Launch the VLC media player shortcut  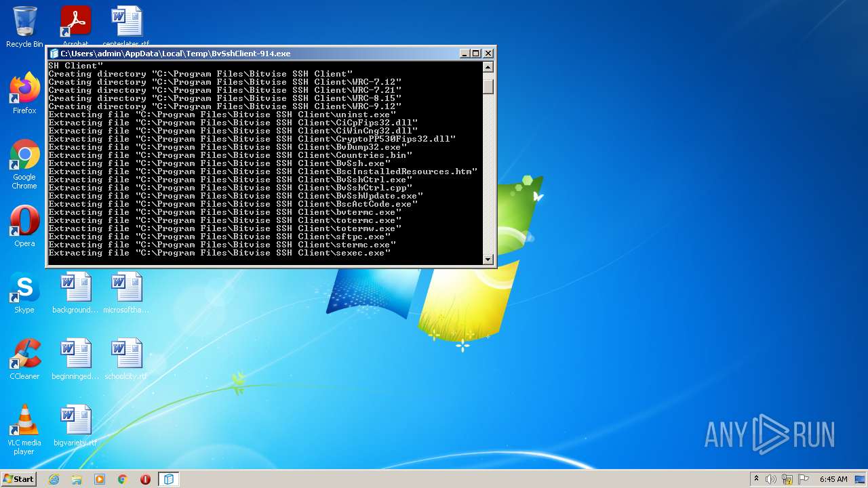tap(24, 430)
